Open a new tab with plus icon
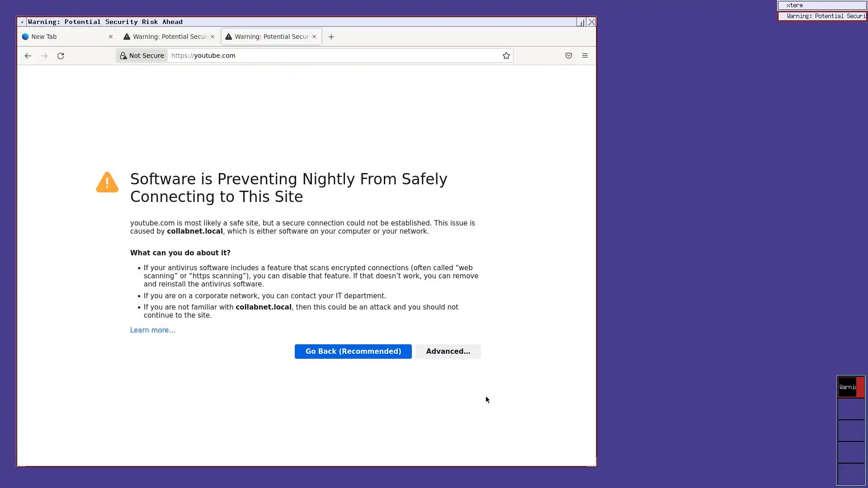 click(x=331, y=37)
